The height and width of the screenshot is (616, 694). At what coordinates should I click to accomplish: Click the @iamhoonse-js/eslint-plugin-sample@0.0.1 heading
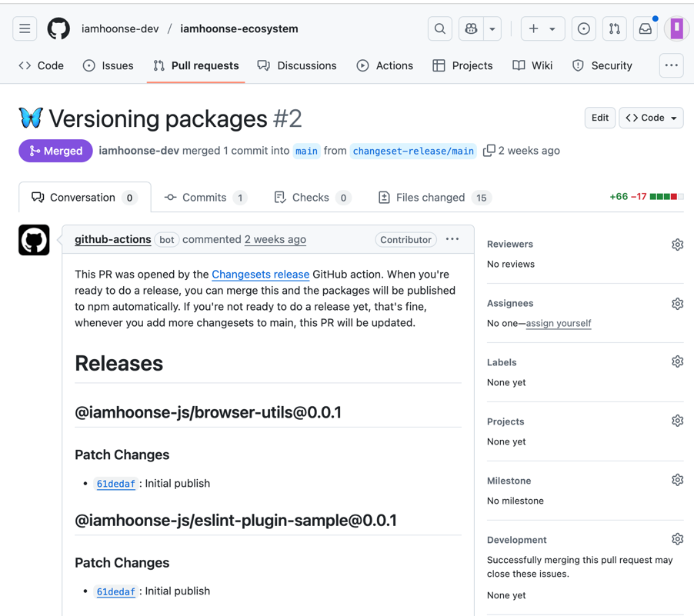(235, 521)
